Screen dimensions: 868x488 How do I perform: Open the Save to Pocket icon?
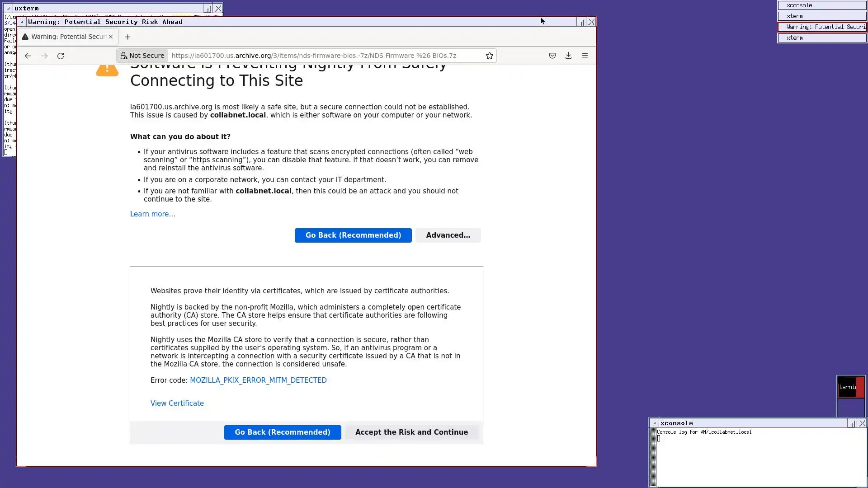pyautogui.click(x=552, y=56)
